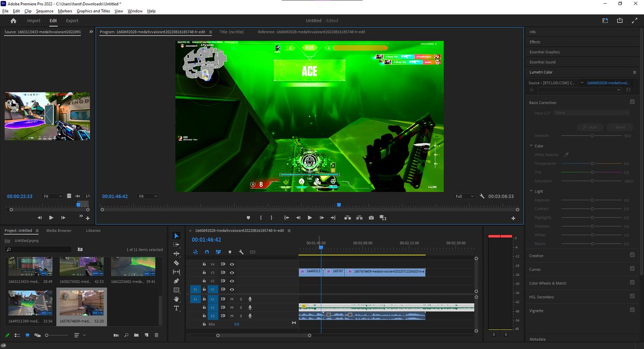
Task: Collapse the Light section in Lumetri
Action: [x=531, y=191]
